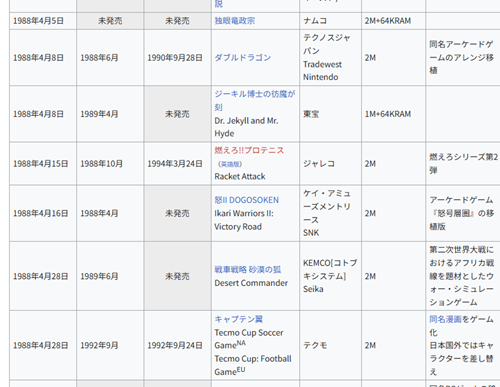Click the KEMCO[コトブキシステム] publisher text
The height and width of the screenshot is (387, 500).
[330, 270]
